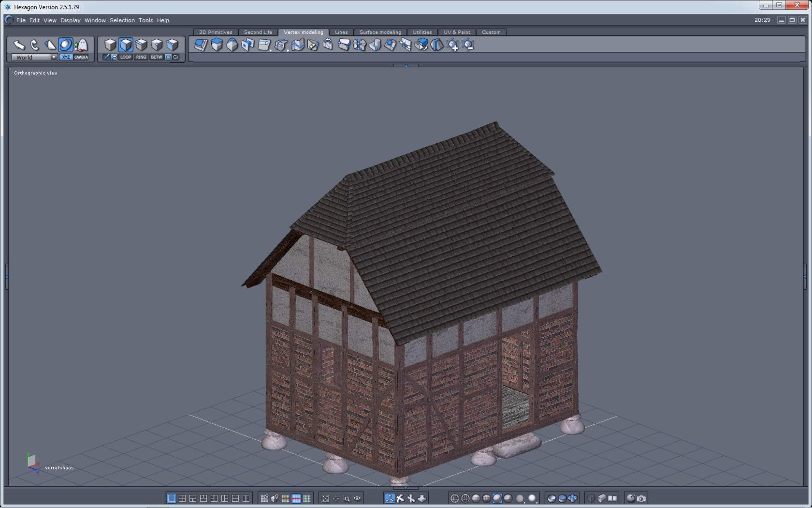Expand the left side panel handle
This screenshot has height=508, width=812.
tap(6, 277)
